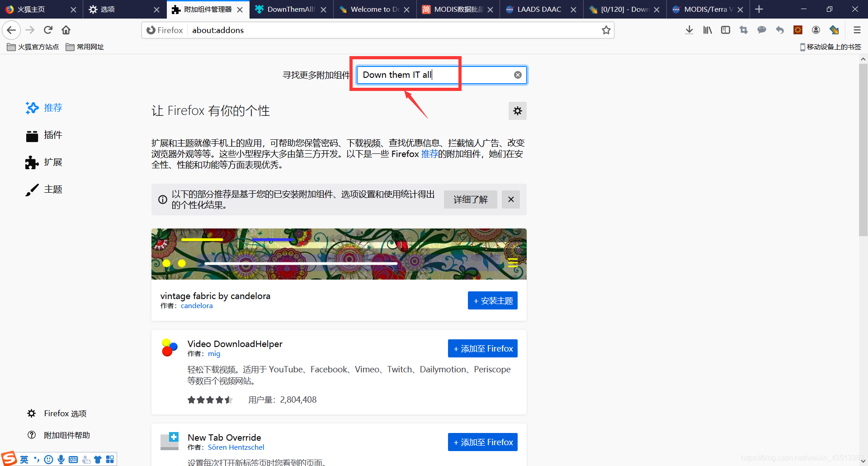Open the add-on tools gear menu
The image size is (868, 466).
click(518, 111)
